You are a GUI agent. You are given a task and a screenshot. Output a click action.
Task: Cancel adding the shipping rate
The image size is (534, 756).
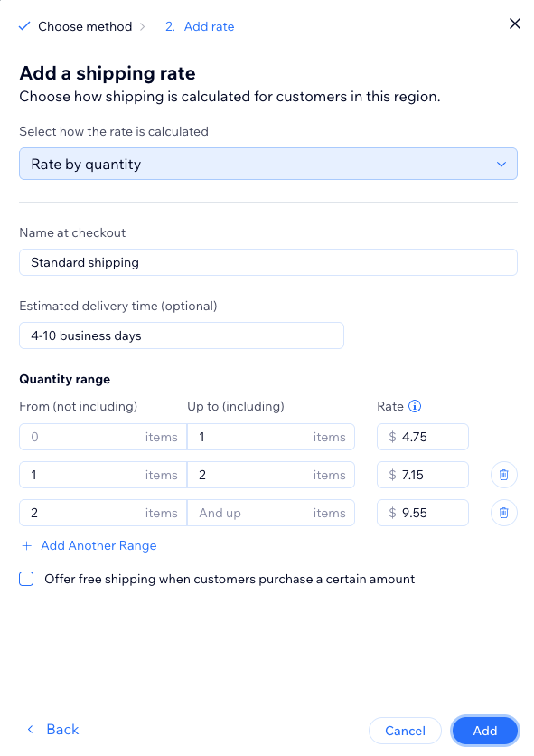[x=405, y=730]
